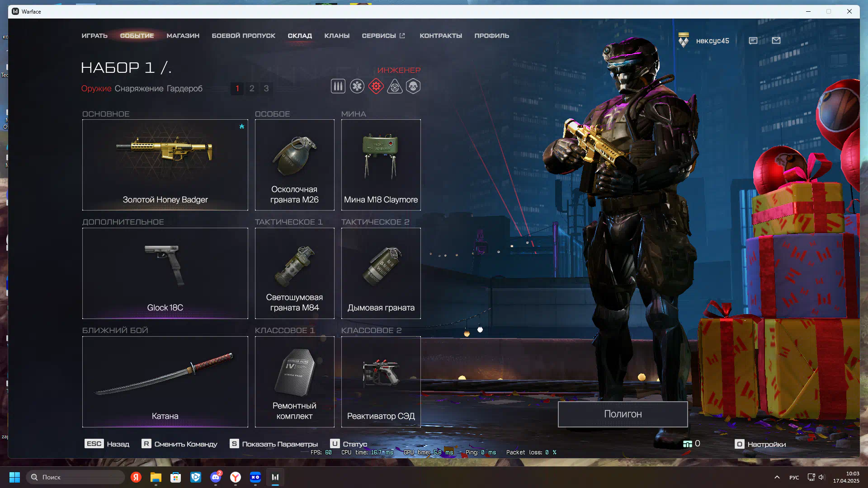The height and width of the screenshot is (488, 868).
Task: Select the Rifleman class icon with three bullets
Action: click(338, 86)
